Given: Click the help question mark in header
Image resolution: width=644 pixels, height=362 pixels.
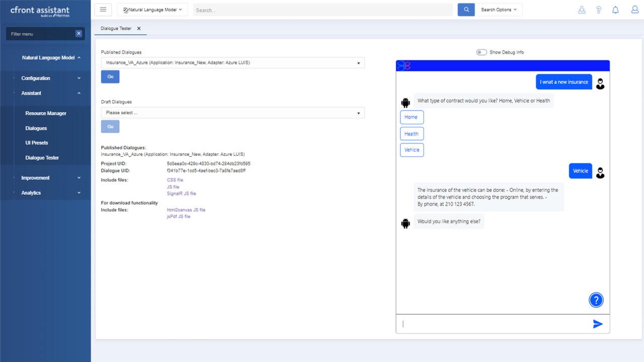Looking at the screenshot, I should [599, 10].
